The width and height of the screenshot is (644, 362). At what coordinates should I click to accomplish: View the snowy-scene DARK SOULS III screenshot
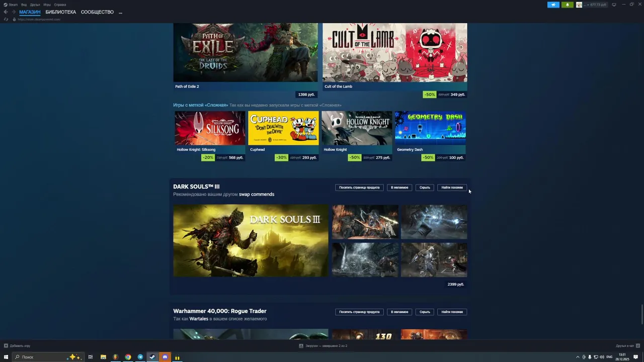365,260
